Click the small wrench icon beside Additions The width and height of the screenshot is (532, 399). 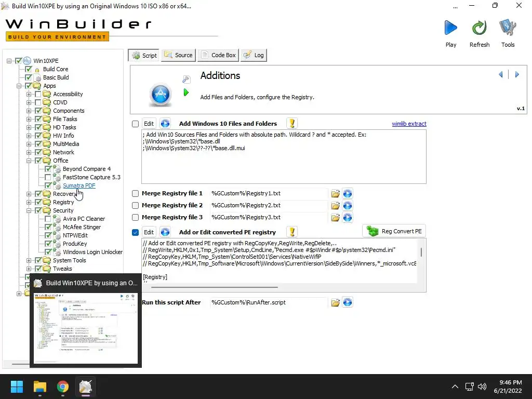click(187, 79)
